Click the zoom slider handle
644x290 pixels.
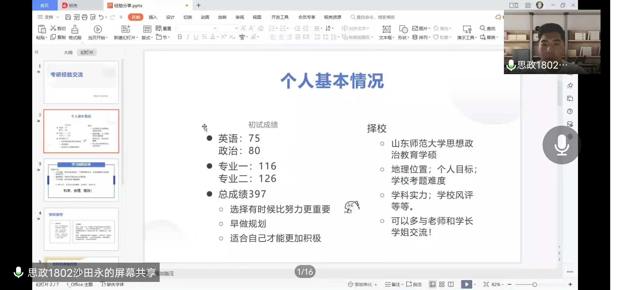pos(535,284)
